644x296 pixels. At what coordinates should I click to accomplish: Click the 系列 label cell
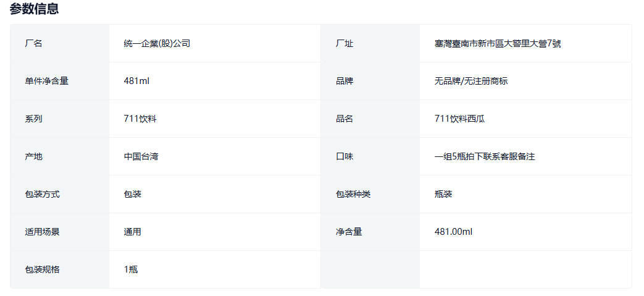(x=34, y=119)
